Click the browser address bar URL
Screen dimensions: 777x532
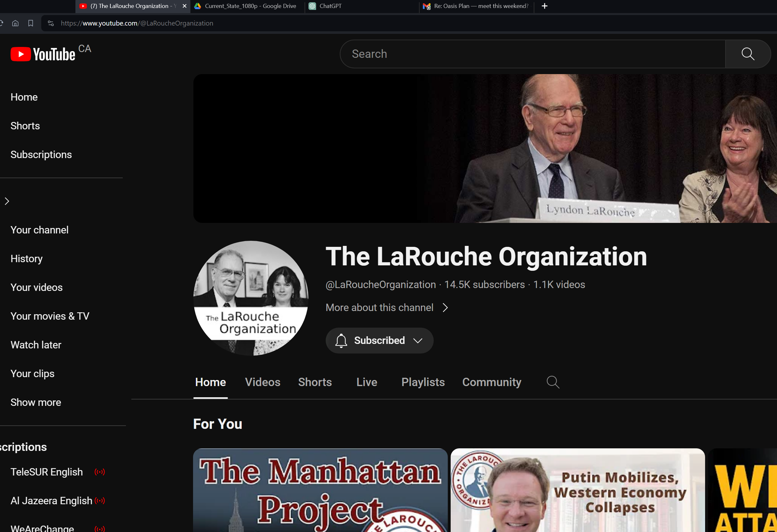click(137, 23)
